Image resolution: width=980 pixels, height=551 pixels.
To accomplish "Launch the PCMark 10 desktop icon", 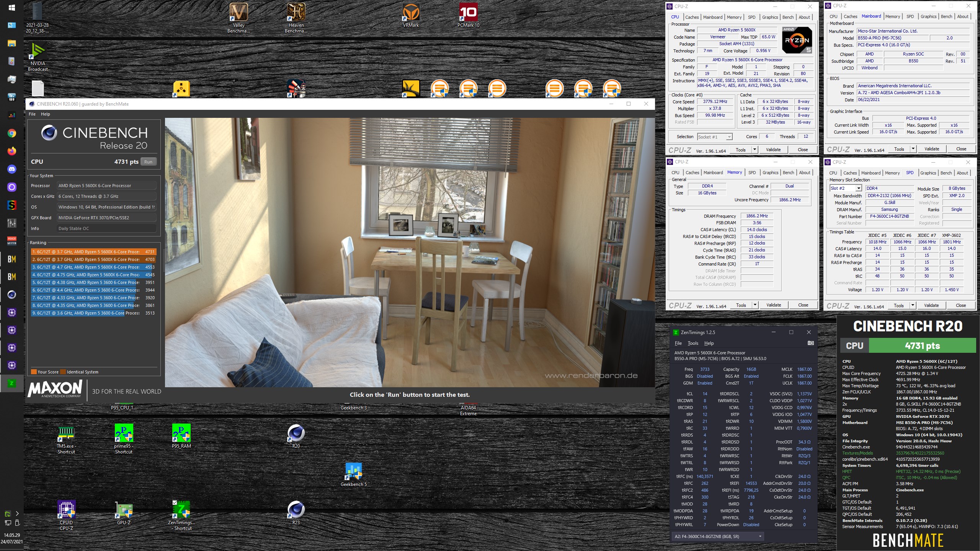I will pyautogui.click(x=468, y=15).
